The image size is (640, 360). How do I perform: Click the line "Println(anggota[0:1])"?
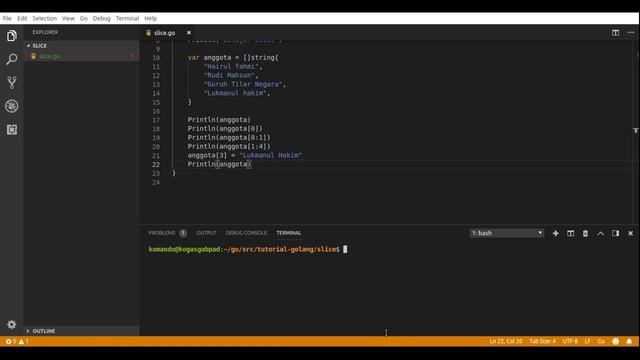tap(229, 138)
